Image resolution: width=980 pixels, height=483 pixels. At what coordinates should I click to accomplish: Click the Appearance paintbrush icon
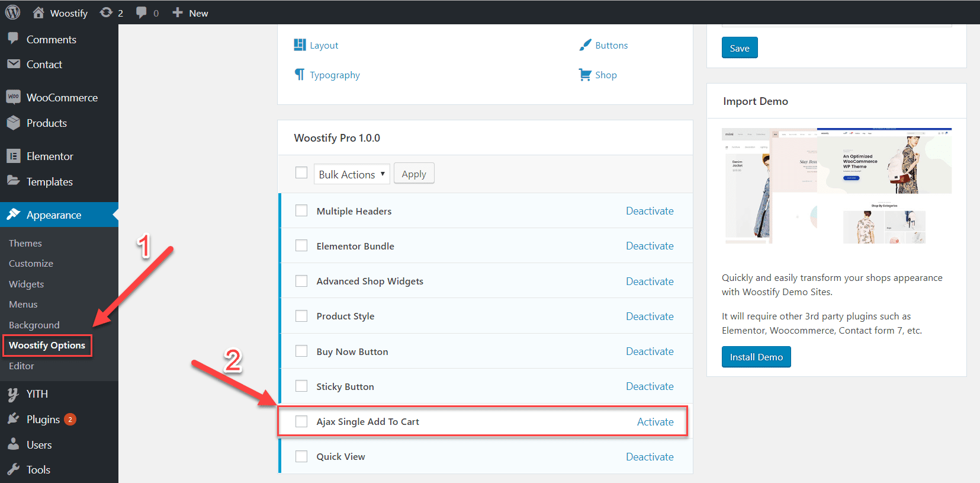click(x=14, y=214)
